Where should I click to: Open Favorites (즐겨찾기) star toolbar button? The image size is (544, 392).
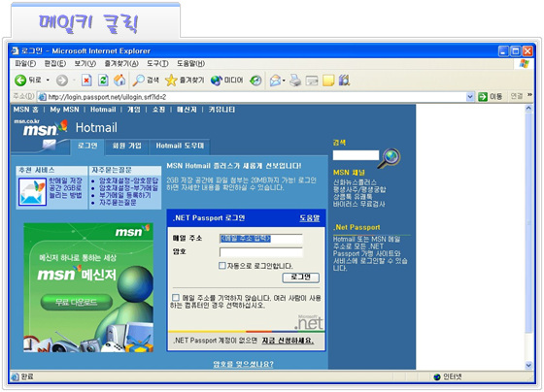coord(185,81)
